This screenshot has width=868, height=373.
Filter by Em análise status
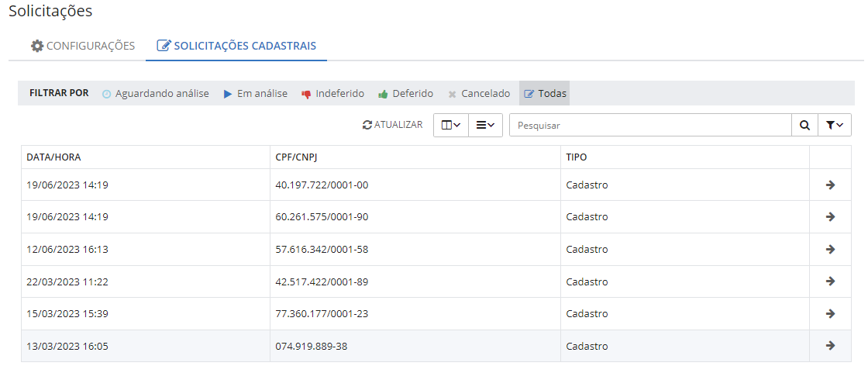coord(255,94)
